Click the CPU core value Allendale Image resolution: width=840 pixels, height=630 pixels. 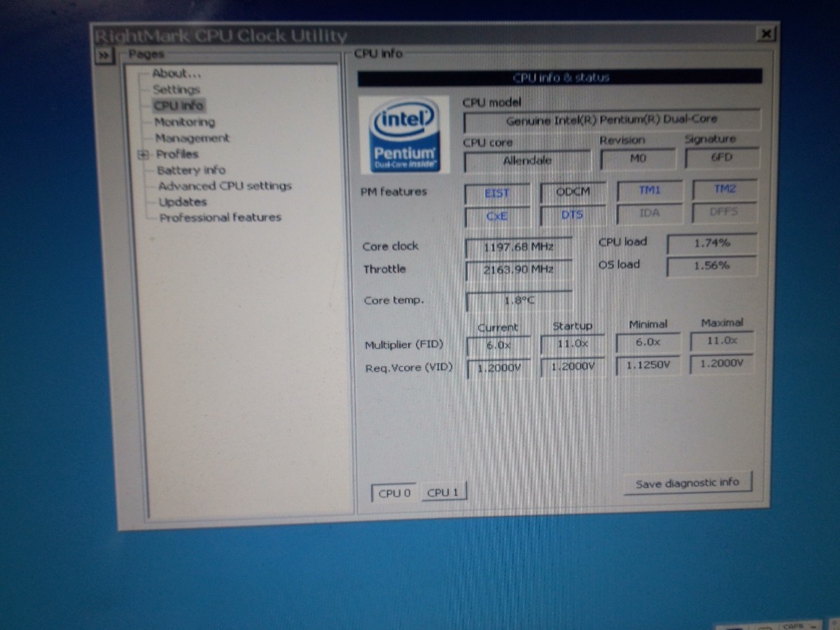pyautogui.click(x=527, y=160)
